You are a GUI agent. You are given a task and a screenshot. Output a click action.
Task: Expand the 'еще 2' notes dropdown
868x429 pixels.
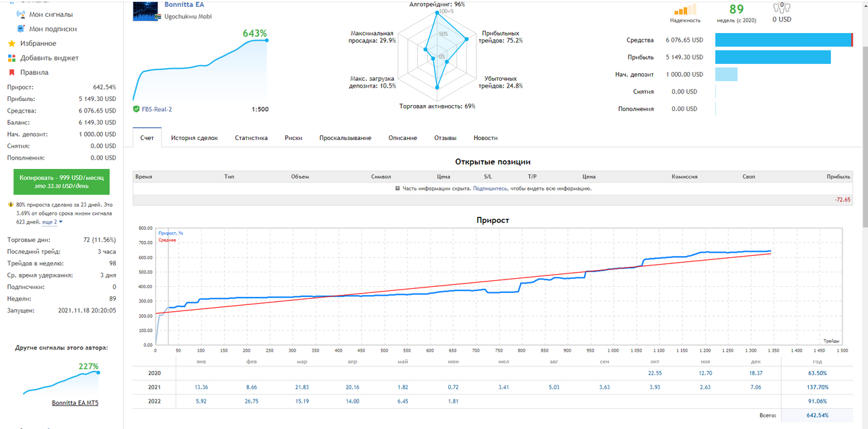(x=52, y=222)
